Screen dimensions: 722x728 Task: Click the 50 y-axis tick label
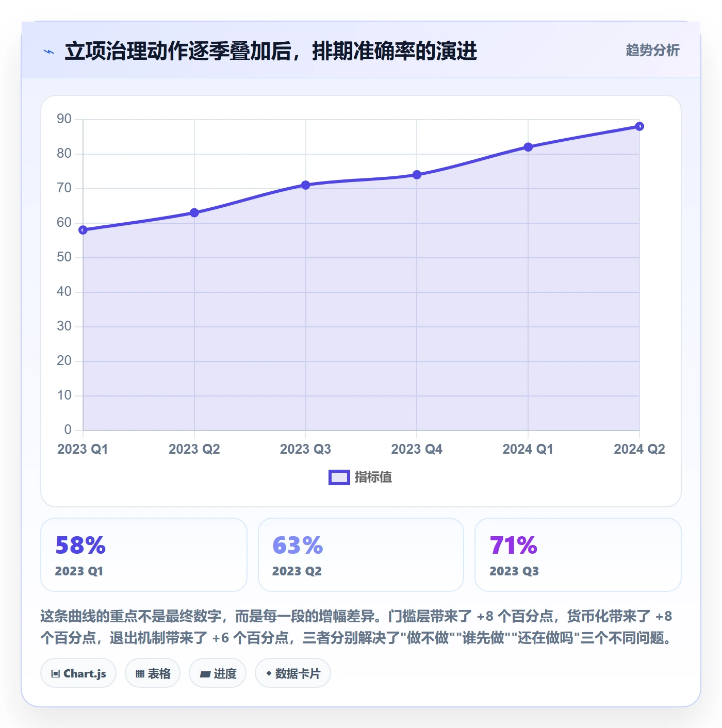(x=64, y=257)
